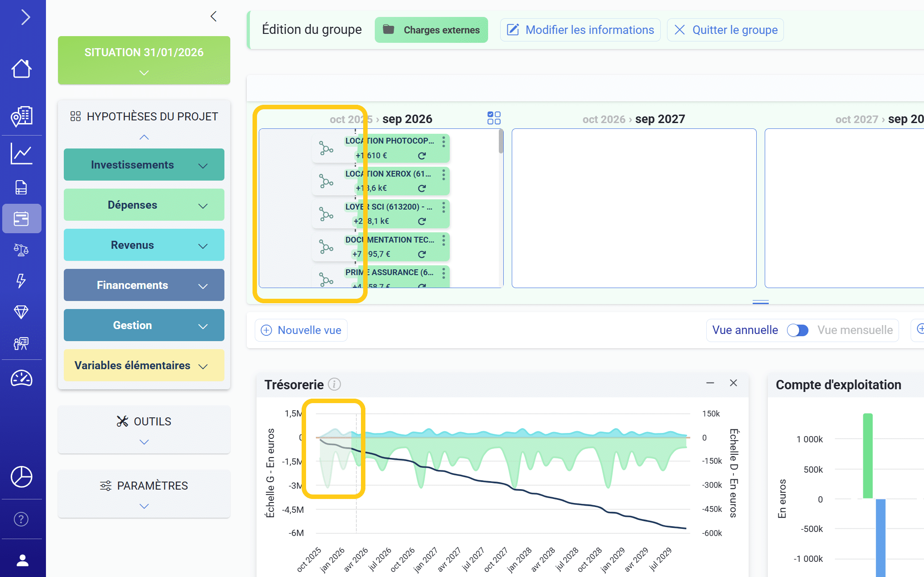Screen dimensions: 924x577
Task: Open the balance scale sidebar icon
Action: (x=21, y=250)
